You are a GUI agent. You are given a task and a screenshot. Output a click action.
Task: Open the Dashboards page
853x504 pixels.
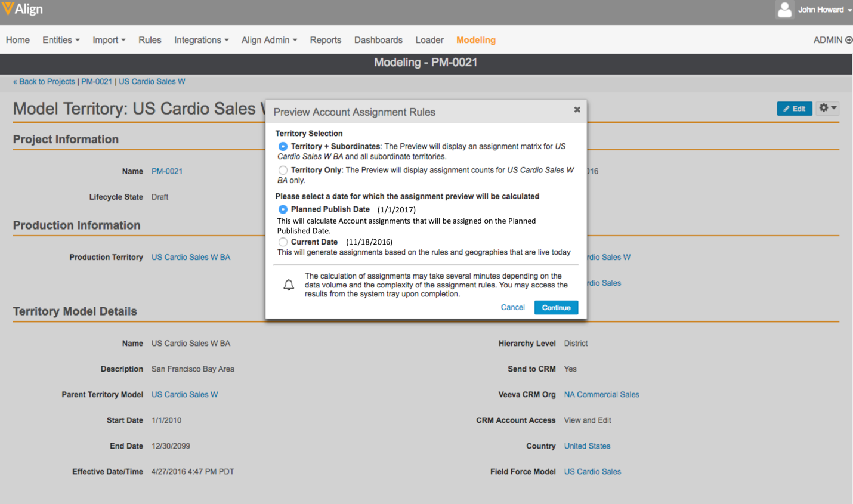point(378,40)
